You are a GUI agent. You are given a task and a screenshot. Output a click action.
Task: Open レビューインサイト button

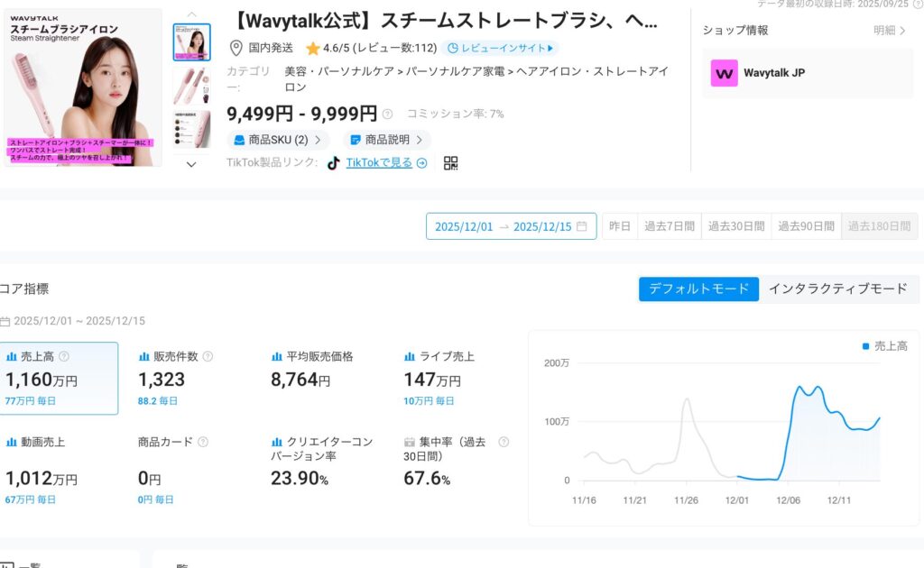tap(502, 48)
